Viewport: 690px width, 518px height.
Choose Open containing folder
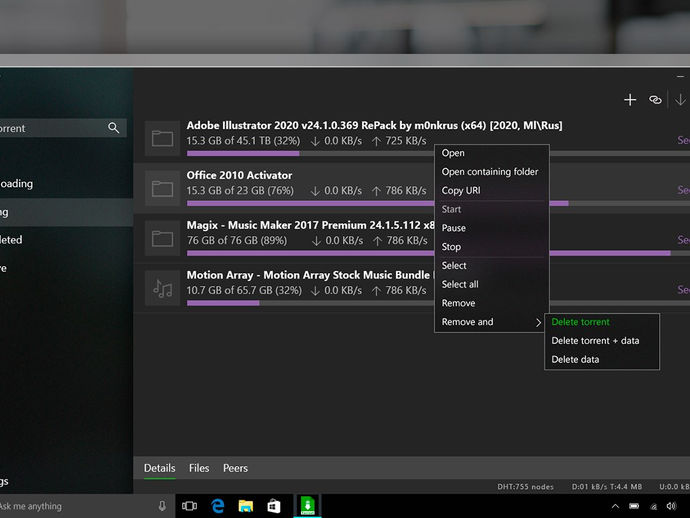492,172
